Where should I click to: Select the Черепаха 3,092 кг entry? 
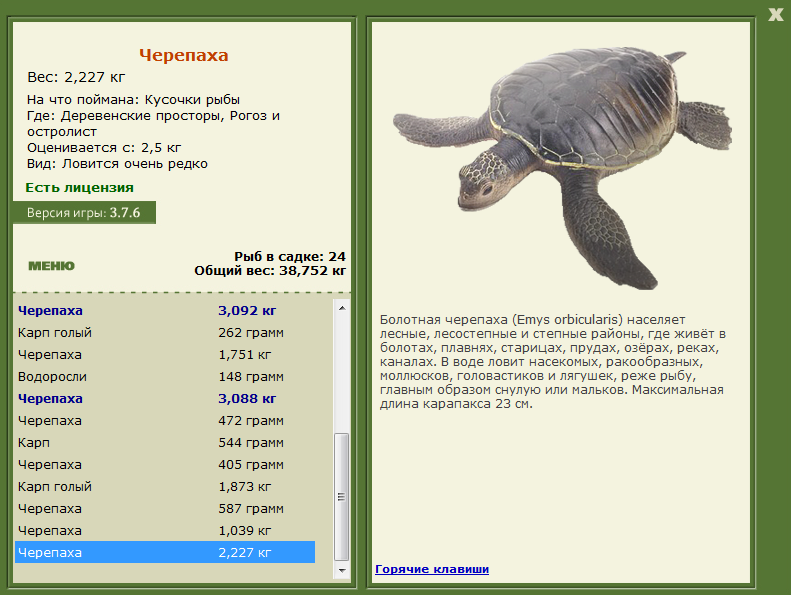pyautogui.click(x=165, y=310)
